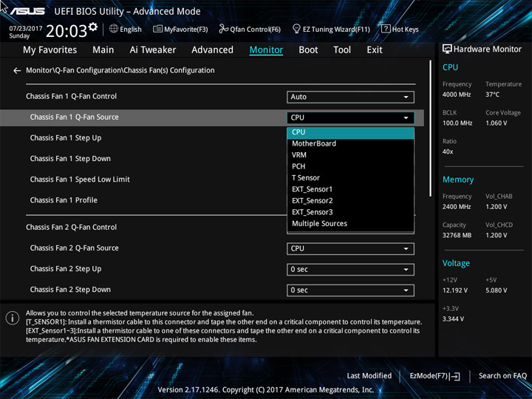Choose CPU in the source list
The height and width of the screenshot is (399, 532).
click(x=350, y=132)
